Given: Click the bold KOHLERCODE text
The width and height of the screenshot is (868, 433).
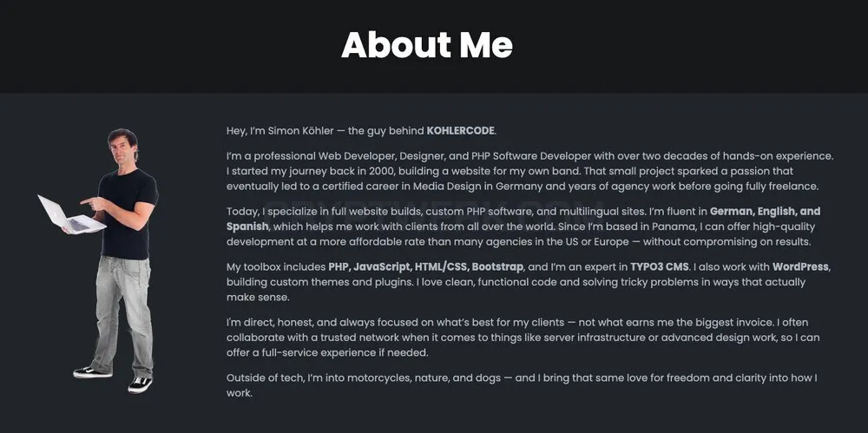Looking at the screenshot, I should pyautogui.click(x=461, y=131).
